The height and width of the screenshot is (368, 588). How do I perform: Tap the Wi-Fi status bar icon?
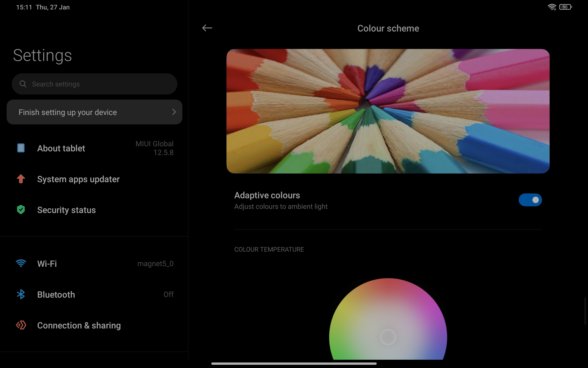[552, 7]
